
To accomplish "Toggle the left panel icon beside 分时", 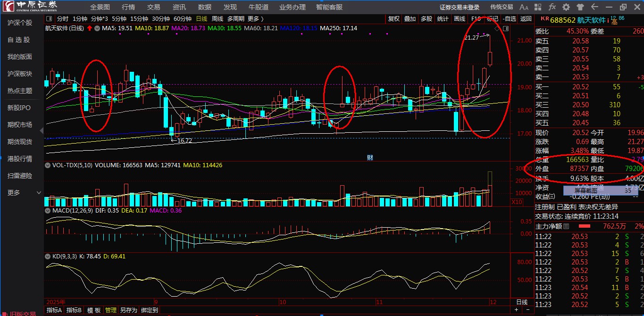I will [x=50, y=19].
